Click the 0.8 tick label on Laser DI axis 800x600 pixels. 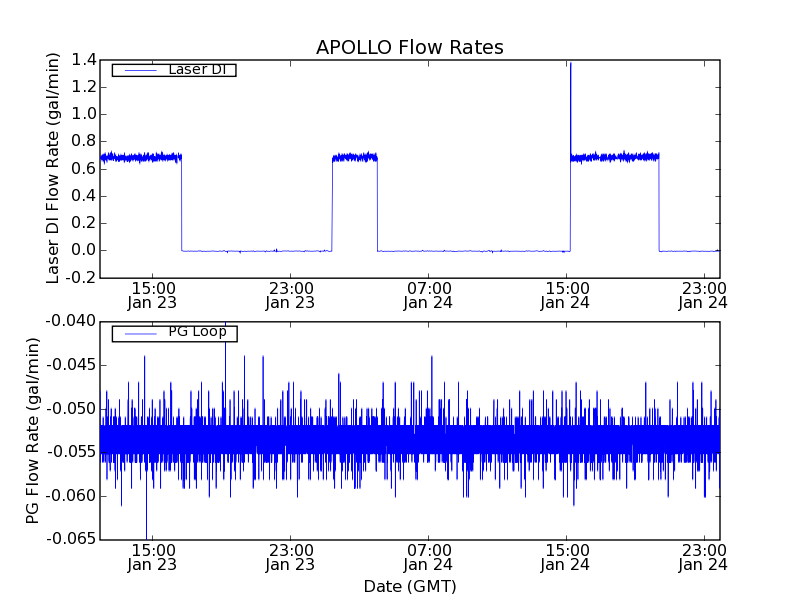pyautogui.click(x=84, y=141)
